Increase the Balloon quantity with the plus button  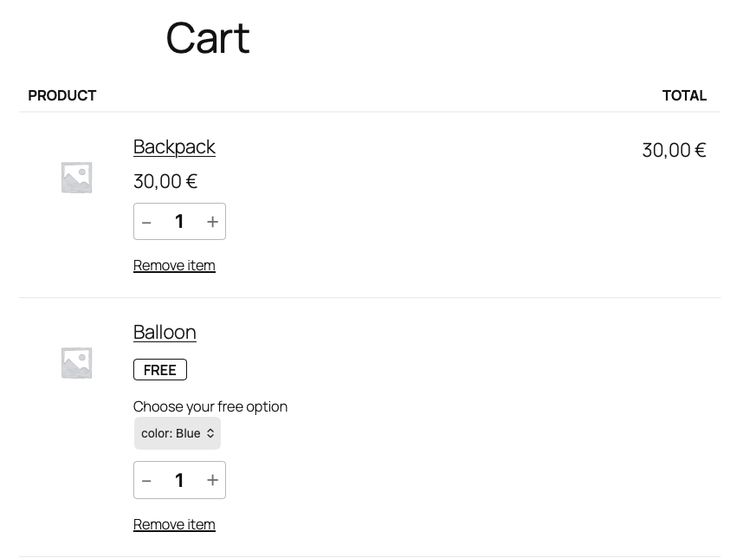pos(211,480)
